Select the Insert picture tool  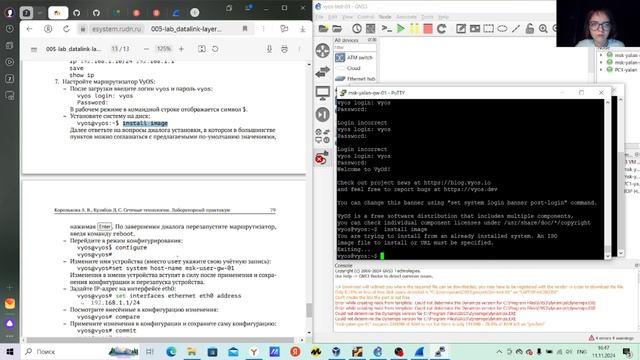tap(475, 29)
